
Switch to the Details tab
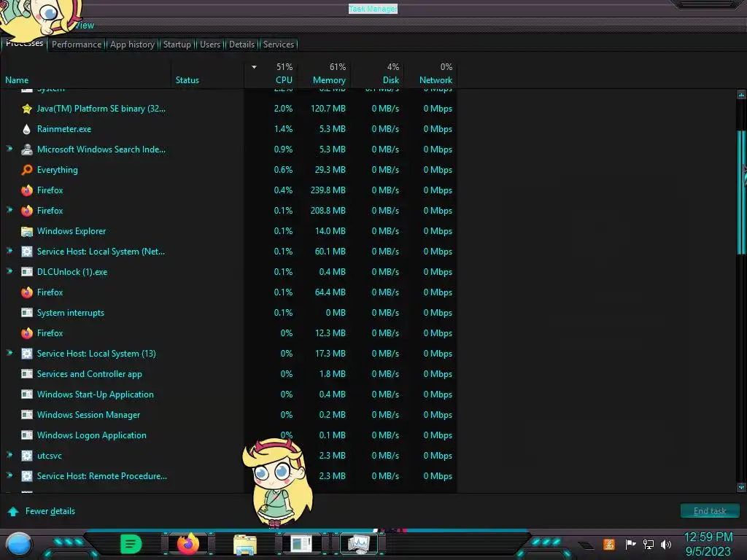pyautogui.click(x=241, y=44)
